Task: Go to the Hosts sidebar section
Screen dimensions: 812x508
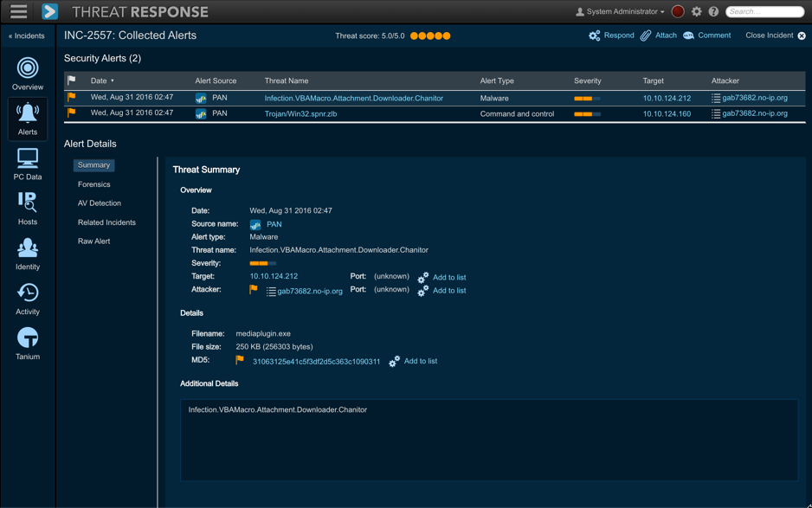Action: click(x=28, y=208)
